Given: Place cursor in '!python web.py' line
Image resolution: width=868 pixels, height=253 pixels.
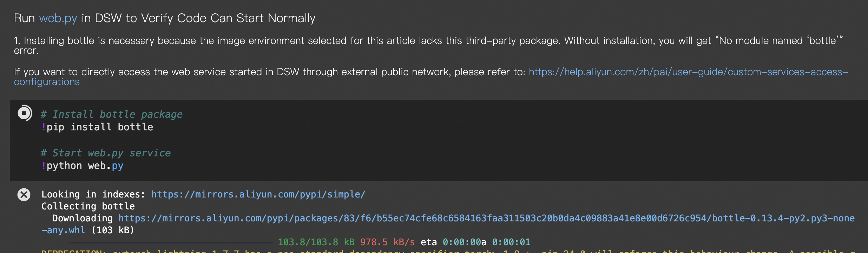Looking at the screenshot, I should click(82, 166).
